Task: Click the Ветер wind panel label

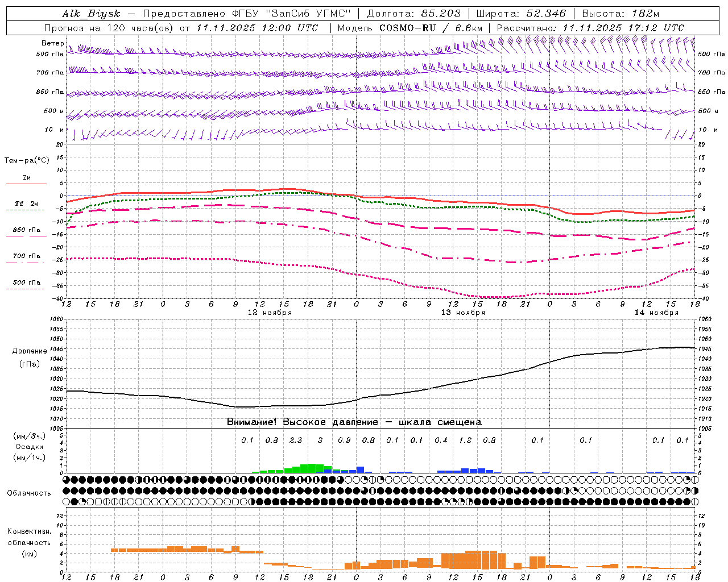Action: click(53, 43)
